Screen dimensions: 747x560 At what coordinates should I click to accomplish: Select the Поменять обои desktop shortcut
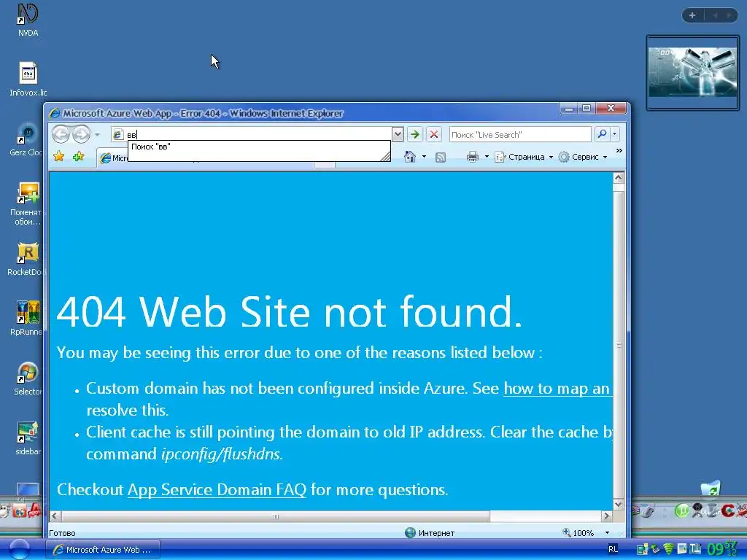[x=27, y=204]
